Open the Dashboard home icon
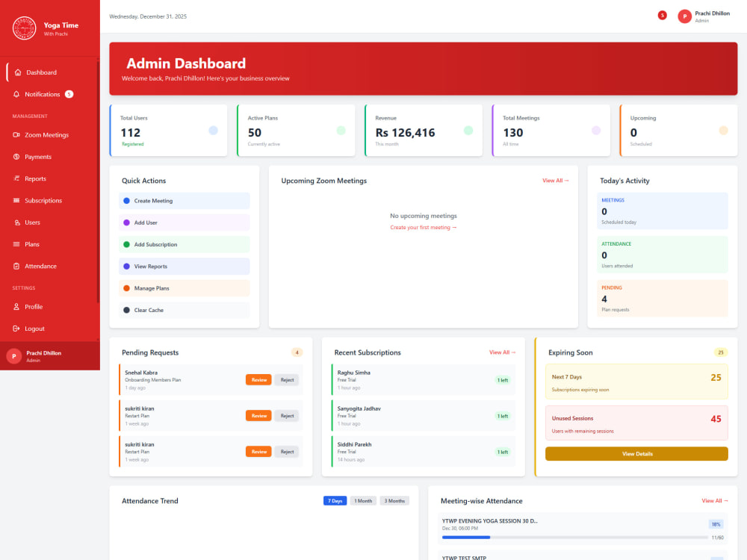This screenshot has height=560, width=747. click(18, 72)
